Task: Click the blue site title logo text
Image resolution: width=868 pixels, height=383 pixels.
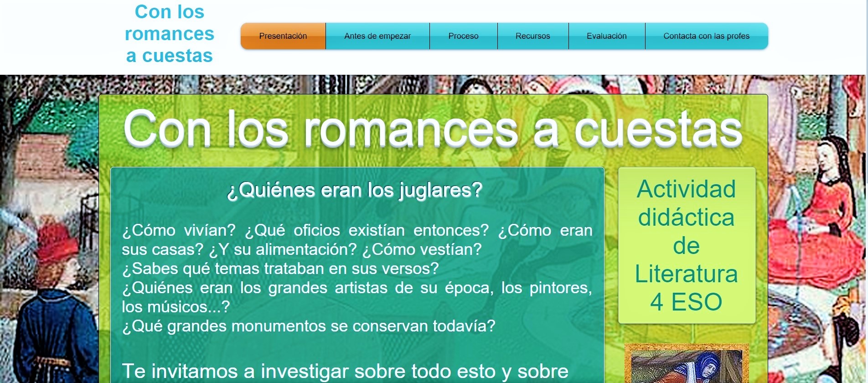Action: point(170,34)
